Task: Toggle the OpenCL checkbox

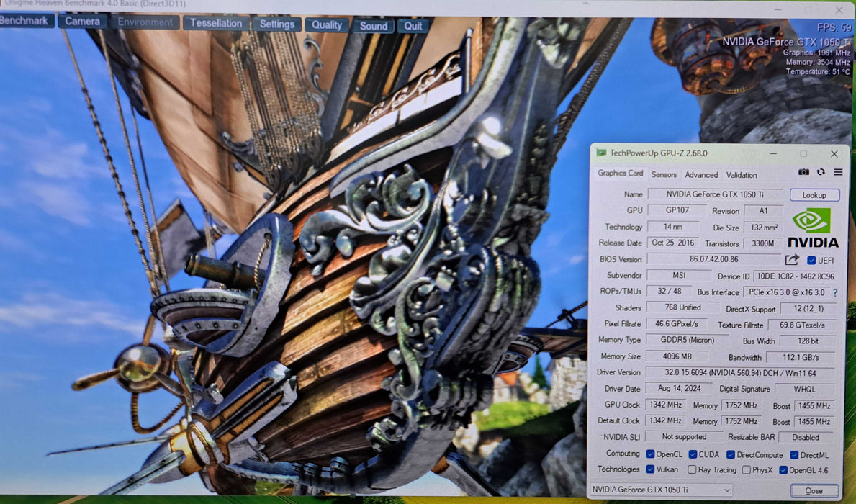Action: pos(650,454)
